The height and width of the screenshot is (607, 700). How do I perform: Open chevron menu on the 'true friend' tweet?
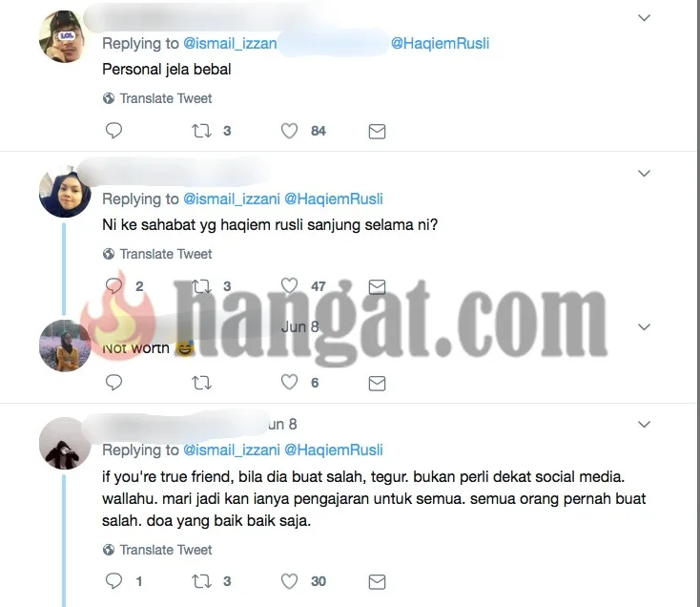point(644,425)
